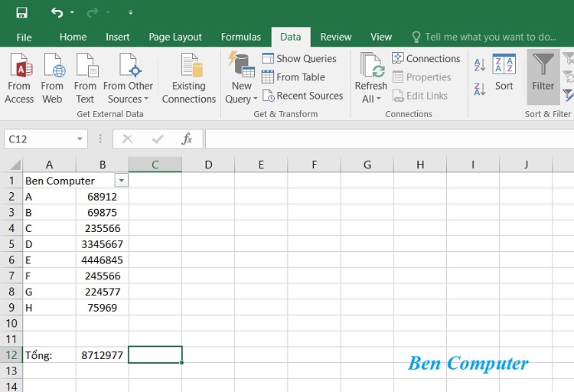Click cell with value 68912

[103, 197]
